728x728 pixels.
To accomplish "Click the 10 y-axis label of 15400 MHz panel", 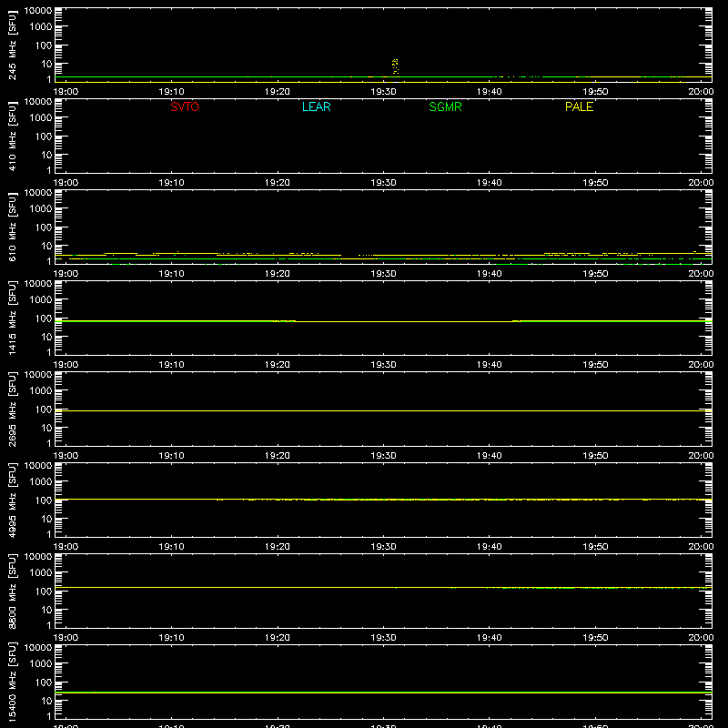I will 47,701.
